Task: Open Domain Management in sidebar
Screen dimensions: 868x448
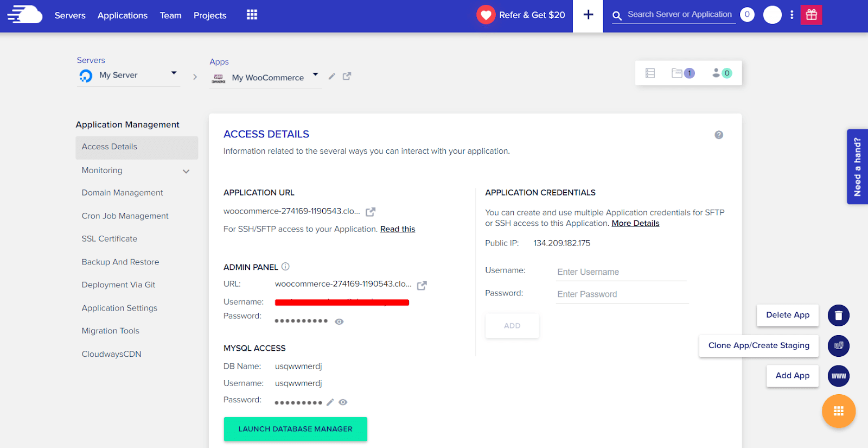Action: coord(122,193)
